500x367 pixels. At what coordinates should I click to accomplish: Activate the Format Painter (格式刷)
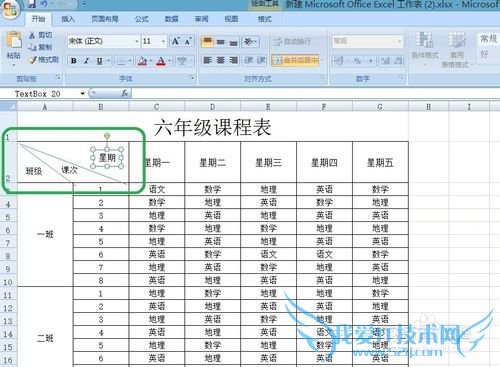(44, 60)
